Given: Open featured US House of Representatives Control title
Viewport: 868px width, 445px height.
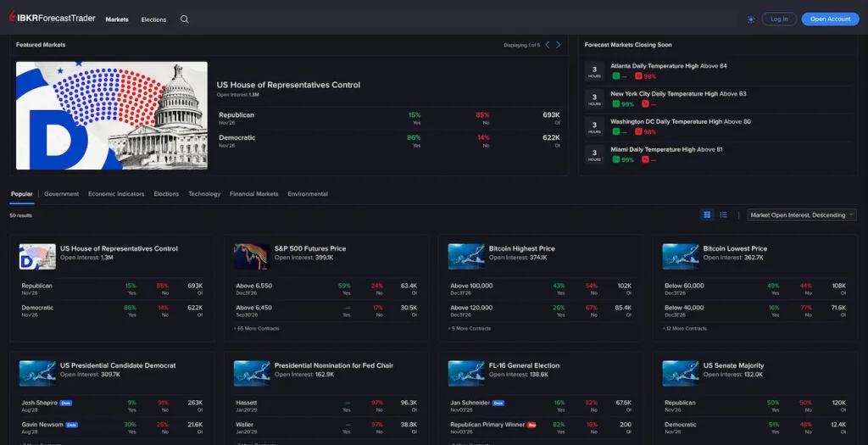Looking at the screenshot, I should [288, 85].
